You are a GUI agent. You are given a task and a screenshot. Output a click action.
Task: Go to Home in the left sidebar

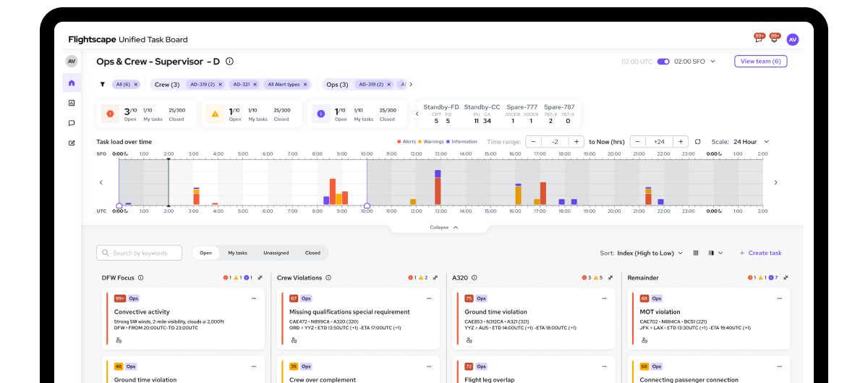click(72, 83)
